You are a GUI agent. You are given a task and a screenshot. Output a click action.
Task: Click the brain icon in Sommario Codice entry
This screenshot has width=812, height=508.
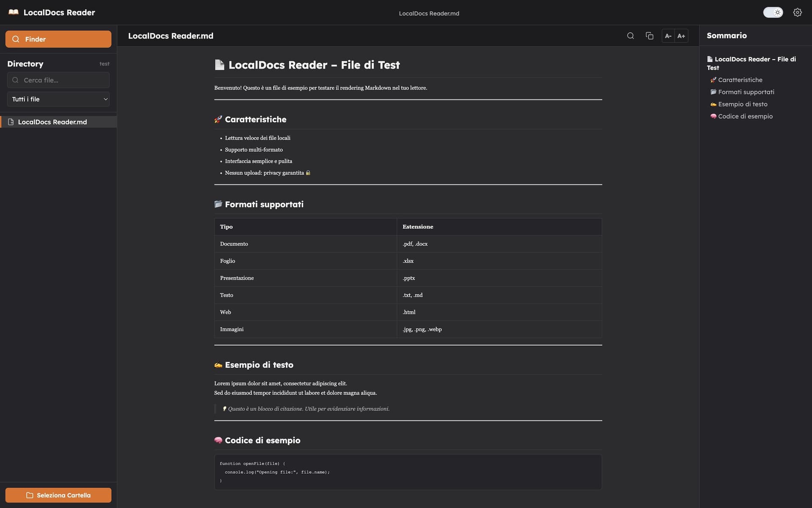pos(713,116)
